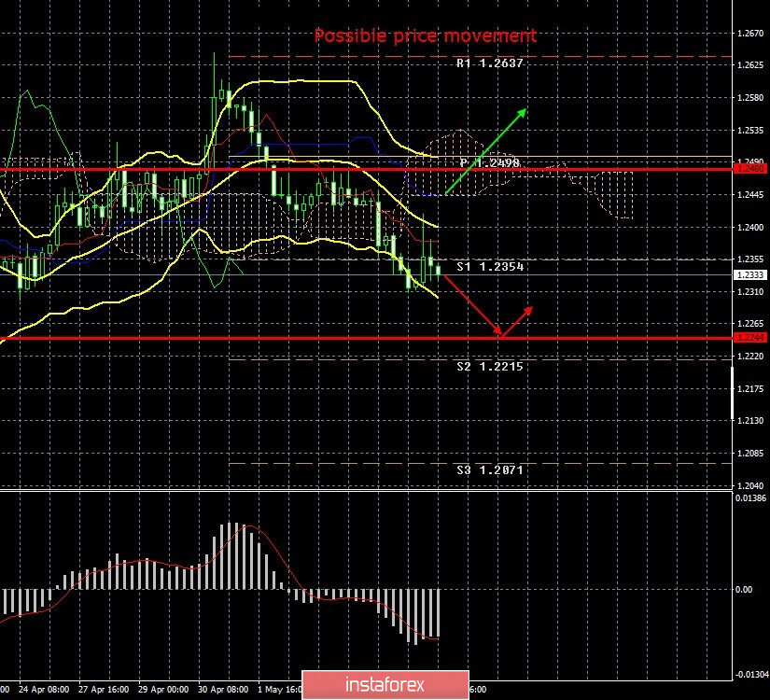Click the P 1.2498 pivot label
770x700 pixels.
click(x=490, y=163)
